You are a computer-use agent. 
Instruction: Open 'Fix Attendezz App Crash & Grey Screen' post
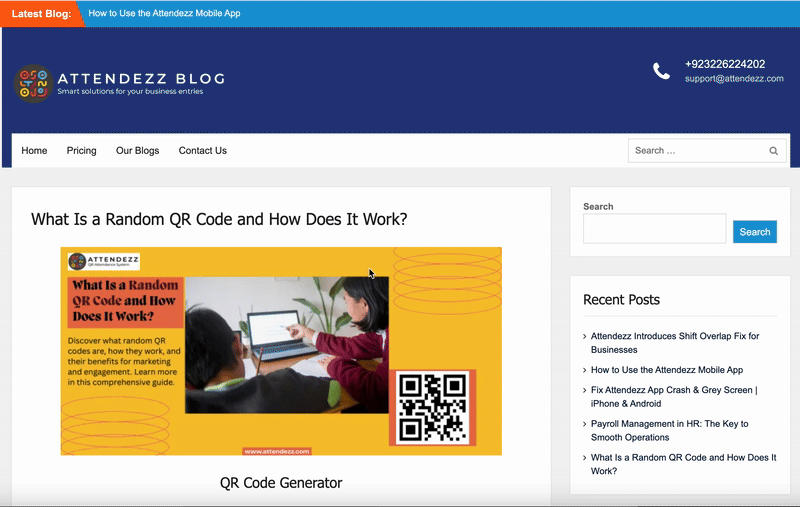[x=673, y=396]
